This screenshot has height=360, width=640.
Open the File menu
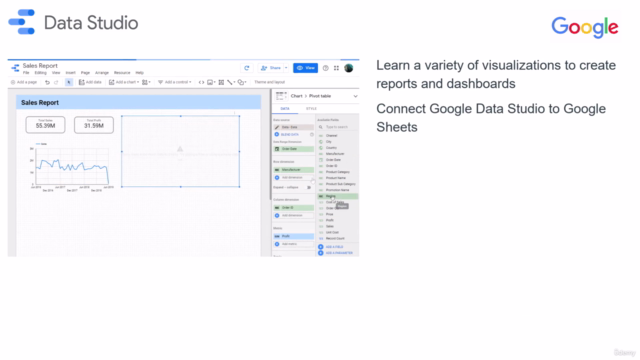[26, 73]
